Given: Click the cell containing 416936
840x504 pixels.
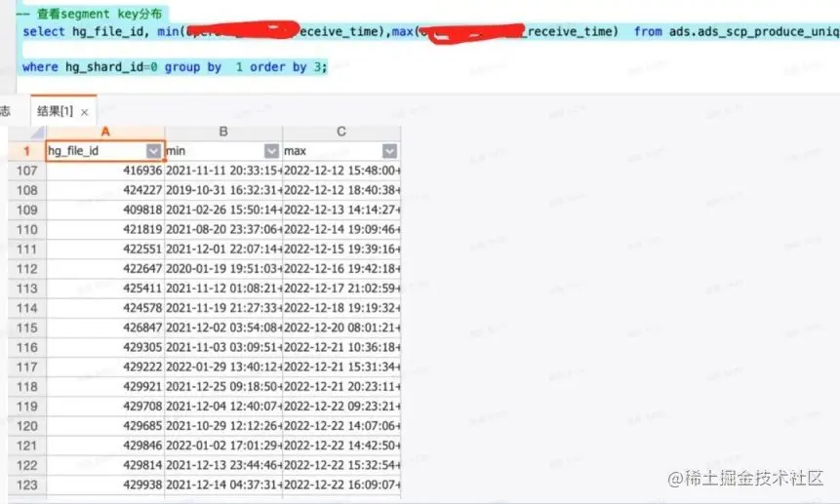Looking at the screenshot, I should (x=105, y=171).
